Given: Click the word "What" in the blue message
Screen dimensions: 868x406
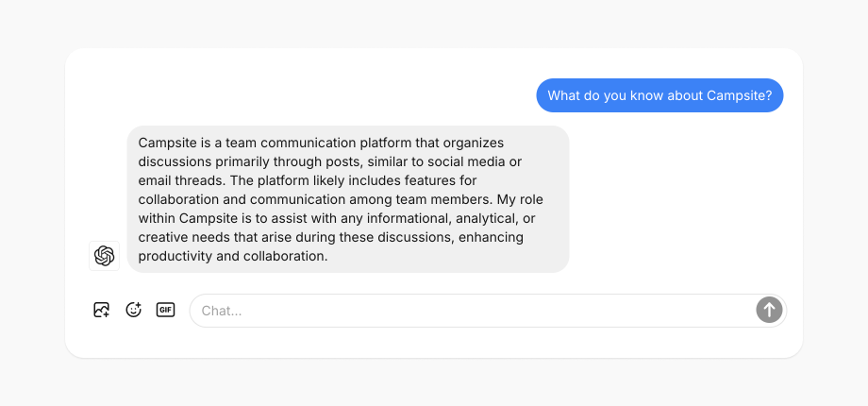Looking at the screenshot, I should coord(564,95).
